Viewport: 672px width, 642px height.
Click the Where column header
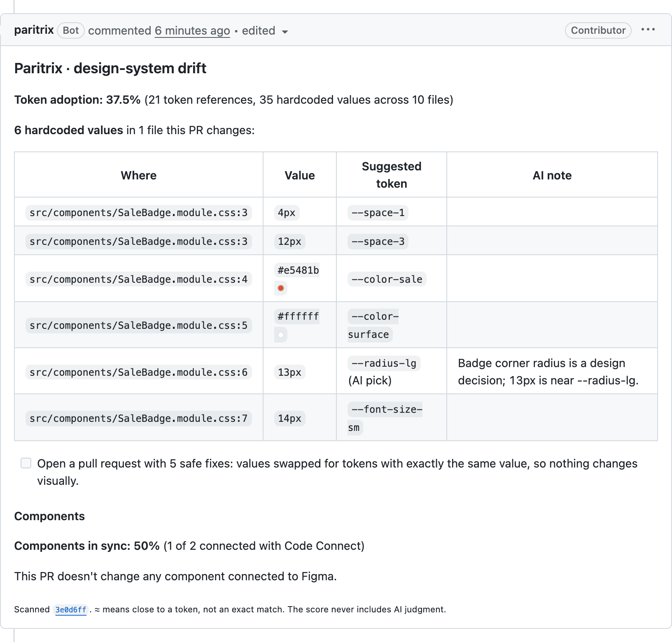(x=139, y=175)
